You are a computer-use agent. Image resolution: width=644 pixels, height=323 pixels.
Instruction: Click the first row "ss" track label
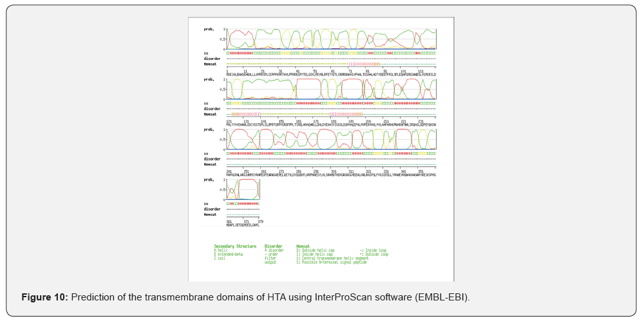point(206,53)
